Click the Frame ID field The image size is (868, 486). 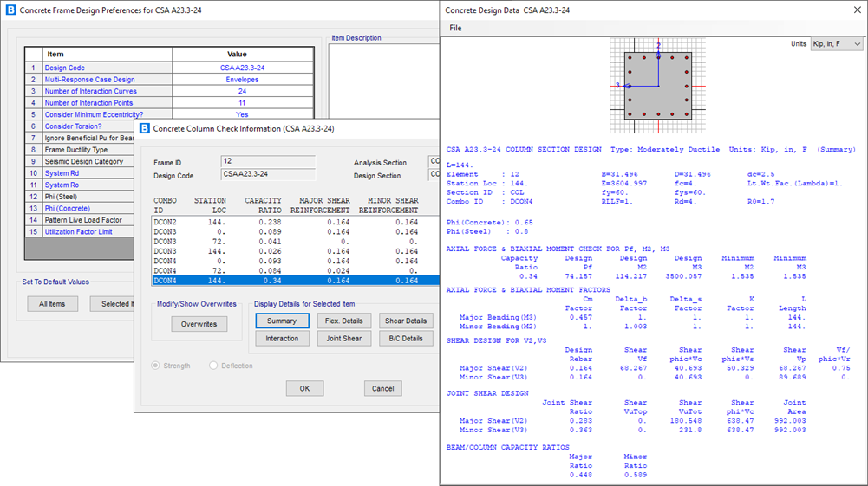click(268, 162)
